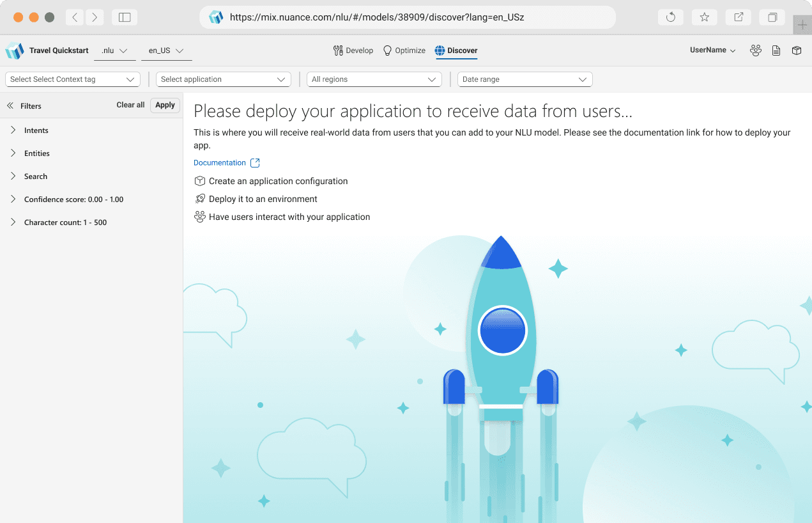Open the team members icon in header
The width and height of the screenshot is (812, 523).
756,51
